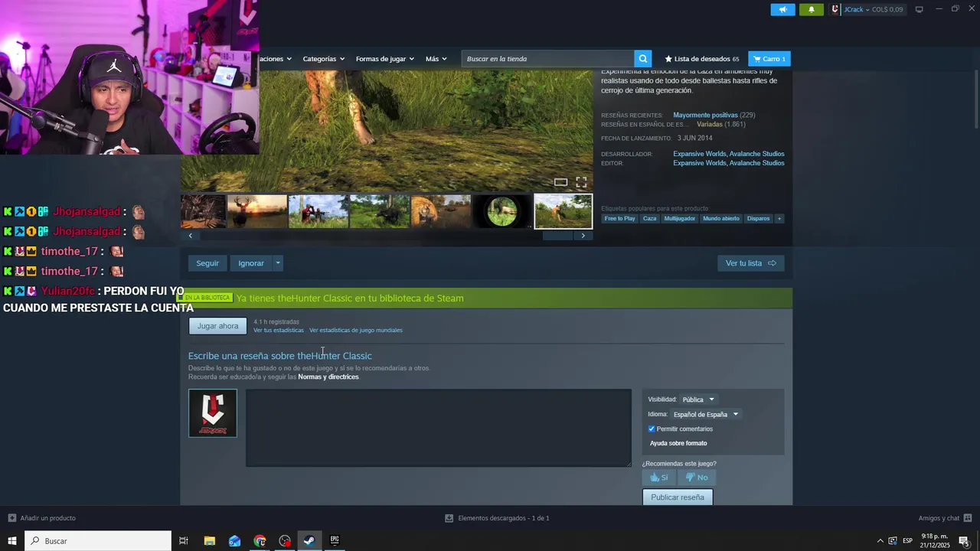The image size is (980, 551).
Task: Open File Explorer from taskbar
Action: pos(209,541)
